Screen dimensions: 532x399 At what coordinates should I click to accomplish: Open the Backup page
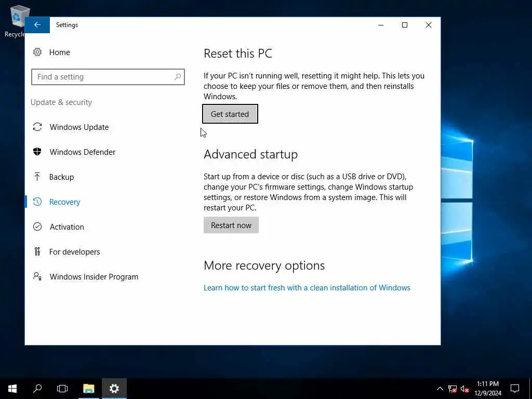pos(61,177)
